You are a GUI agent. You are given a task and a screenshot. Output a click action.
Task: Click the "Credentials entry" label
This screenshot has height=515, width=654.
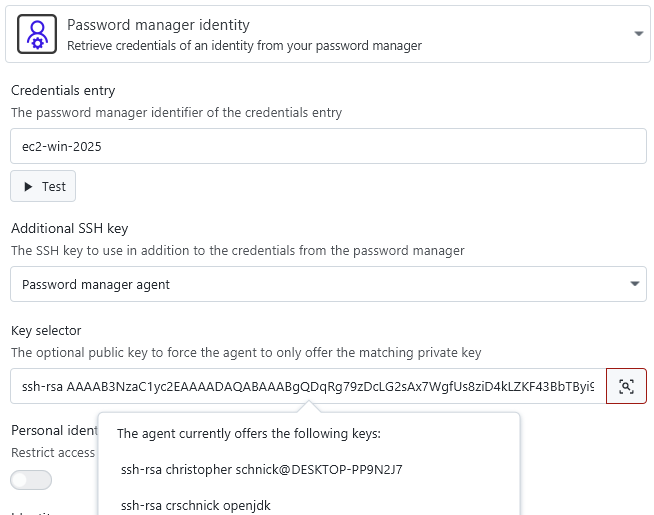point(63,91)
